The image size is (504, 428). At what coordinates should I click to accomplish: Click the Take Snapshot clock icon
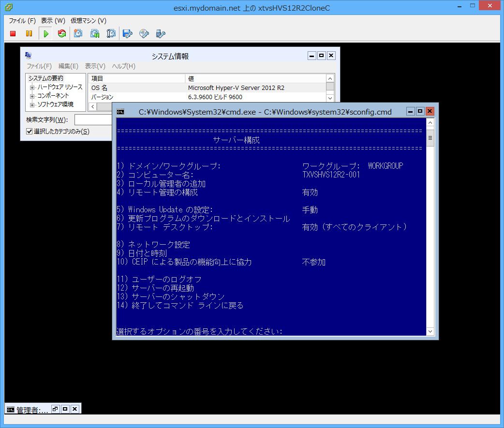coord(78,33)
